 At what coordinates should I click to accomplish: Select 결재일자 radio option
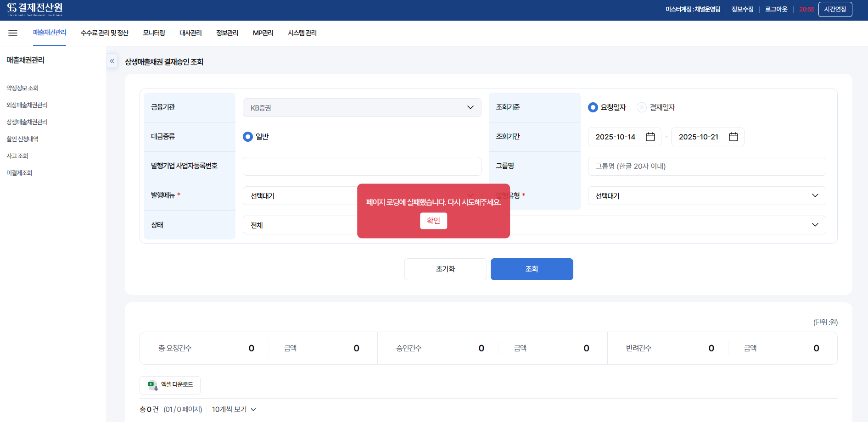656,107
